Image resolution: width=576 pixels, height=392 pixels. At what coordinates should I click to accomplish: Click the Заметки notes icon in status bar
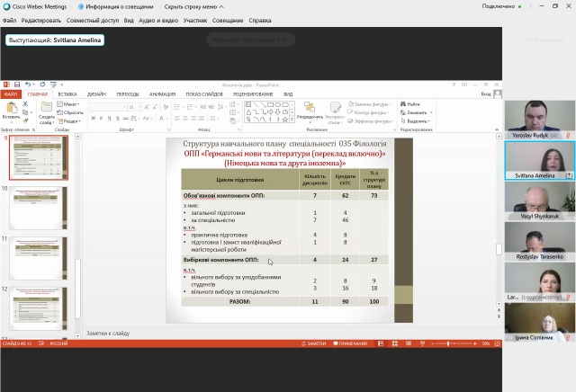tap(315, 343)
